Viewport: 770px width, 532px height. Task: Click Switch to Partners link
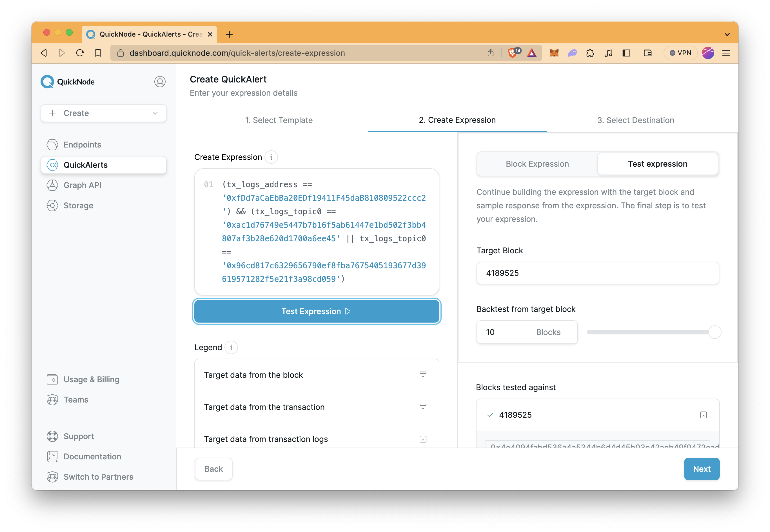tap(98, 477)
